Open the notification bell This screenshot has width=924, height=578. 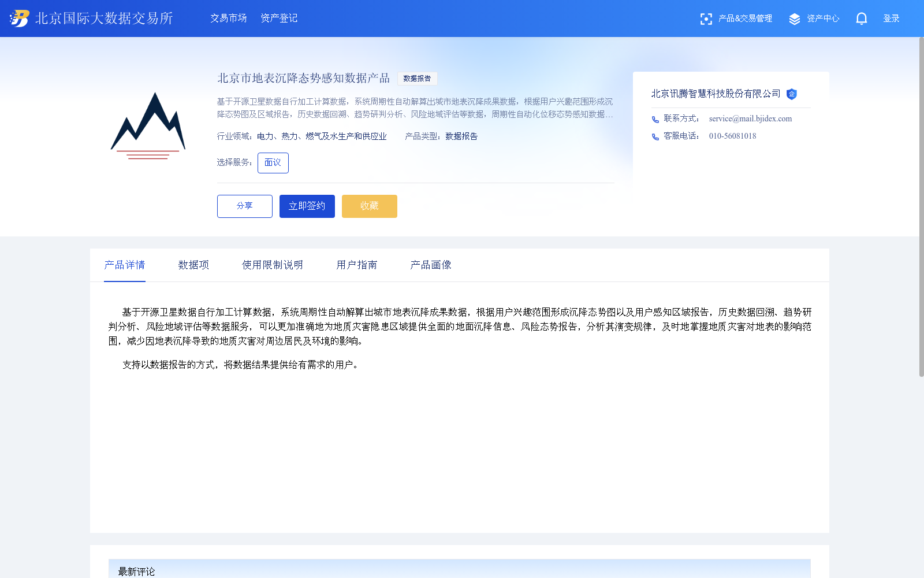861,18
